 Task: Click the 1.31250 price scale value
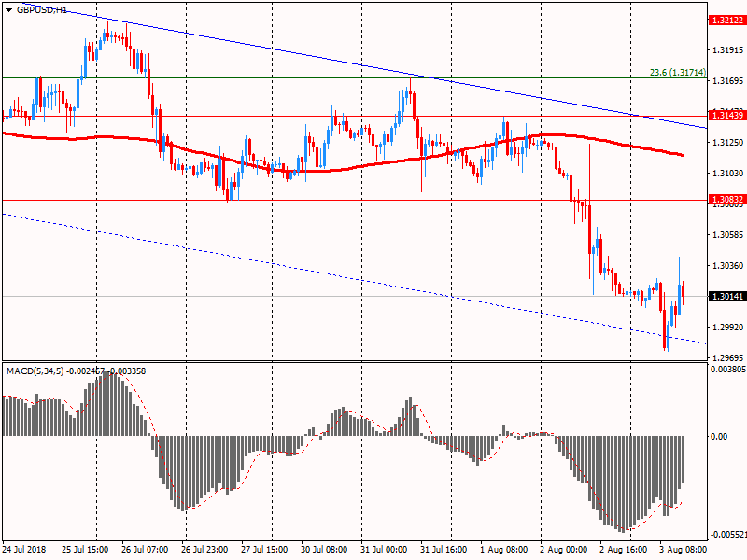(x=727, y=143)
